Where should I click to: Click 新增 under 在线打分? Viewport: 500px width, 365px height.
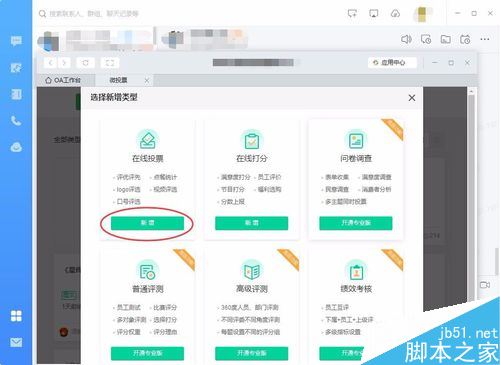pyautogui.click(x=252, y=223)
